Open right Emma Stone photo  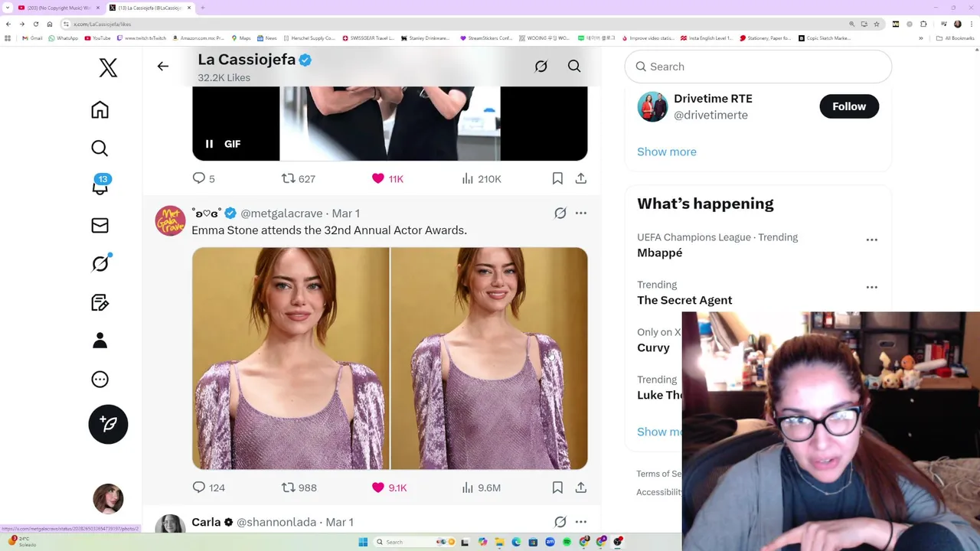point(489,358)
